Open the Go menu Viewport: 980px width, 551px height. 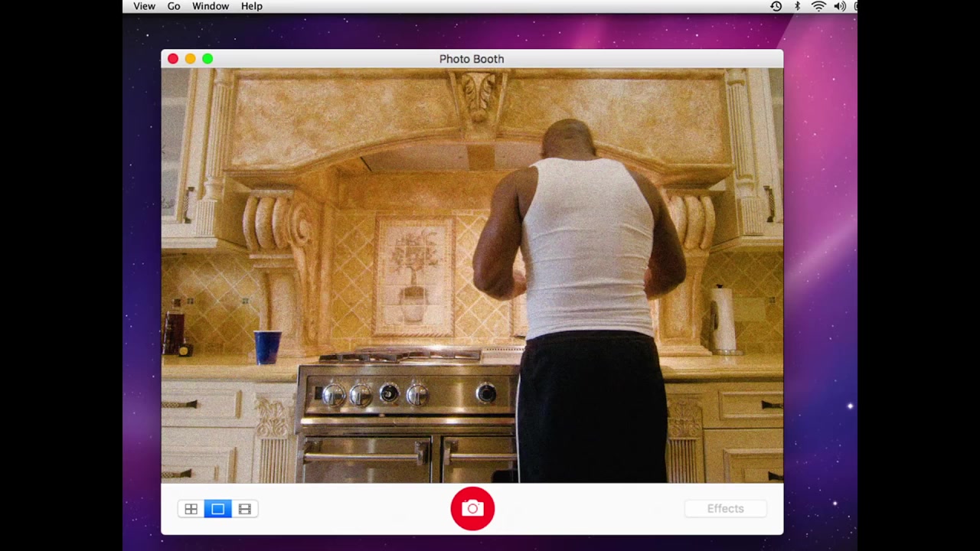pos(174,6)
